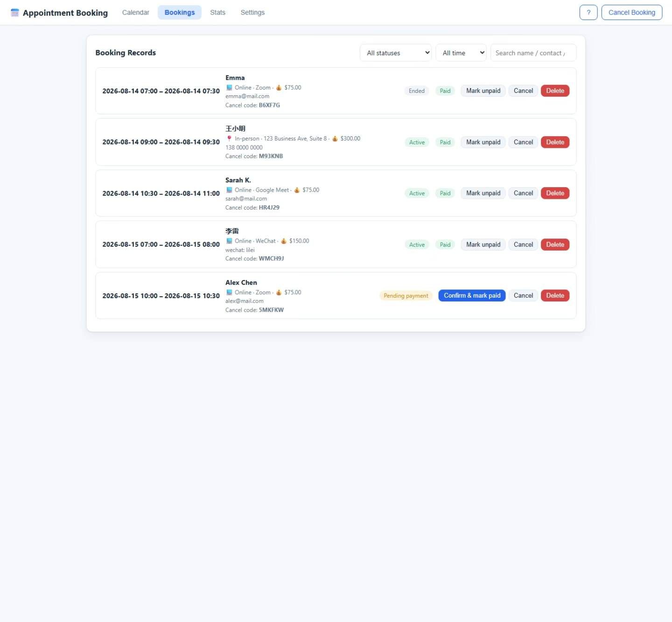Open the All time filter dropdown
Image resolution: width=672 pixels, height=622 pixels.
click(461, 53)
